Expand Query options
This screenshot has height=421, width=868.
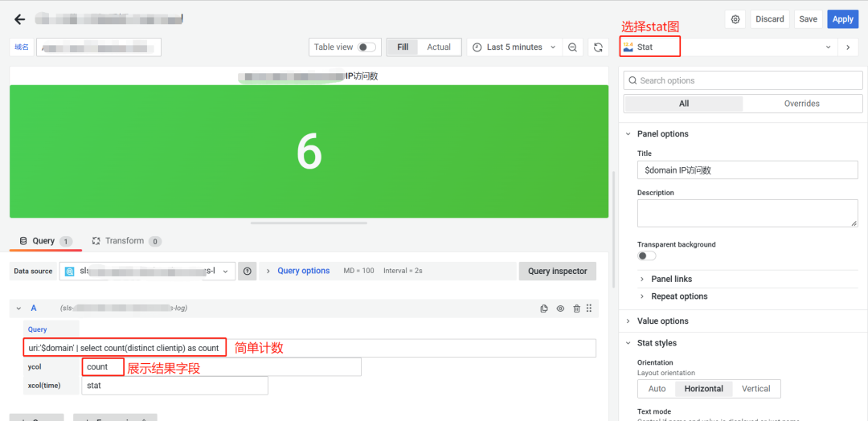coord(303,271)
